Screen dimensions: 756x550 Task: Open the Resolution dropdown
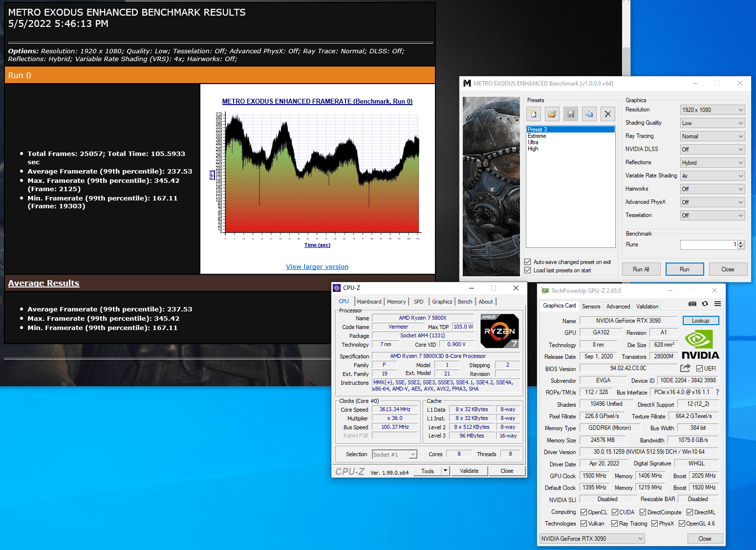(x=713, y=110)
